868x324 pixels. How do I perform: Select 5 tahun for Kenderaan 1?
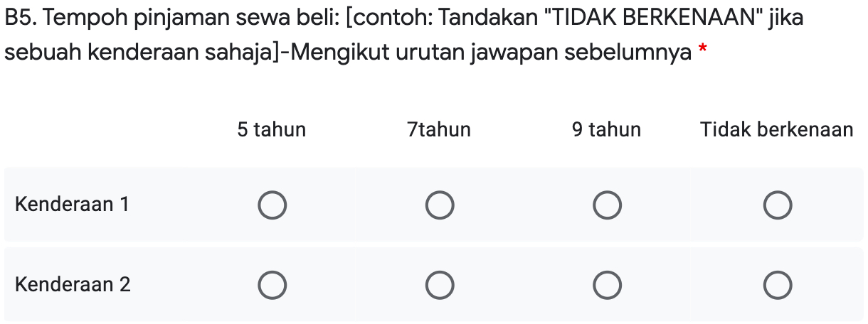(x=271, y=205)
